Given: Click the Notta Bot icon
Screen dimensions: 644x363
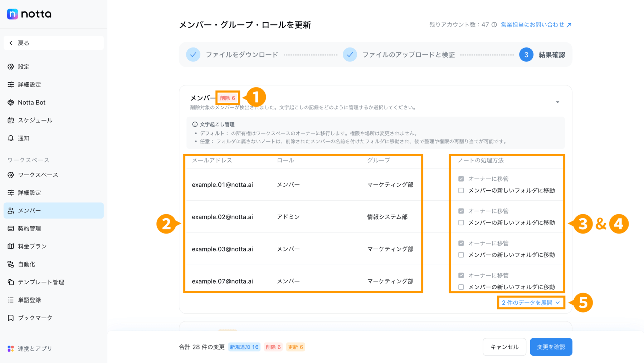Looking at the screenshot, I should (11, 102).
